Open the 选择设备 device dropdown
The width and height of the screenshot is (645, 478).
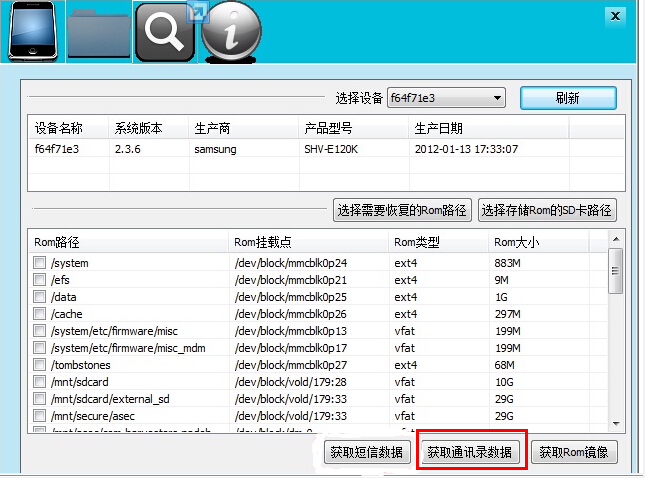click(x=446, y=98)
